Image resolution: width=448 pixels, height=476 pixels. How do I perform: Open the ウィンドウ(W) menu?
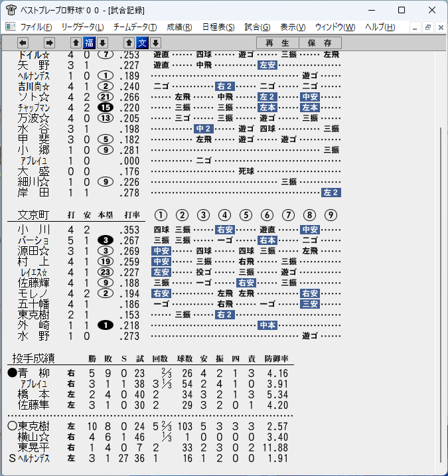click(335, 27)
